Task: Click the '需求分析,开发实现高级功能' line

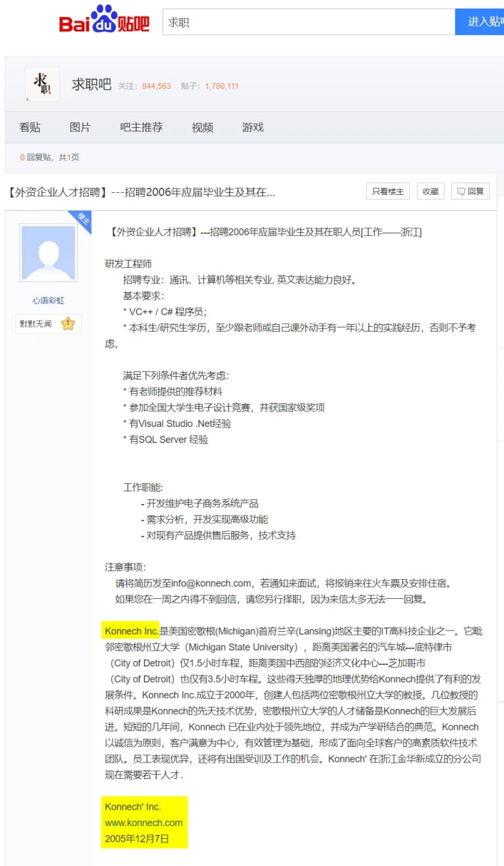Action: (x=204, y=520)
